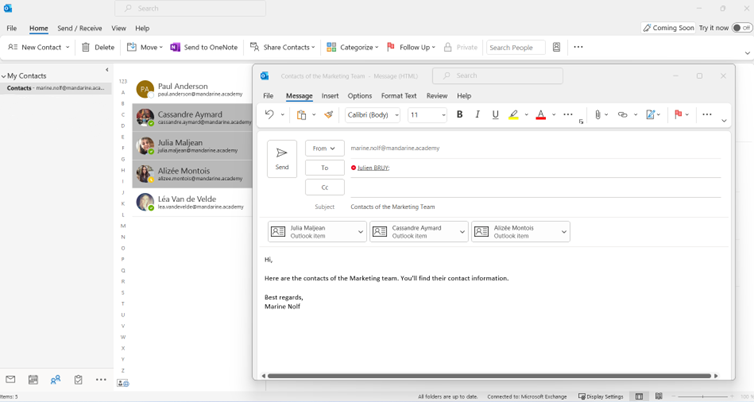Open Julia Maljean attachment dropdown
Viewport: 754px width, 402px height.
click(x=360, y=232)
